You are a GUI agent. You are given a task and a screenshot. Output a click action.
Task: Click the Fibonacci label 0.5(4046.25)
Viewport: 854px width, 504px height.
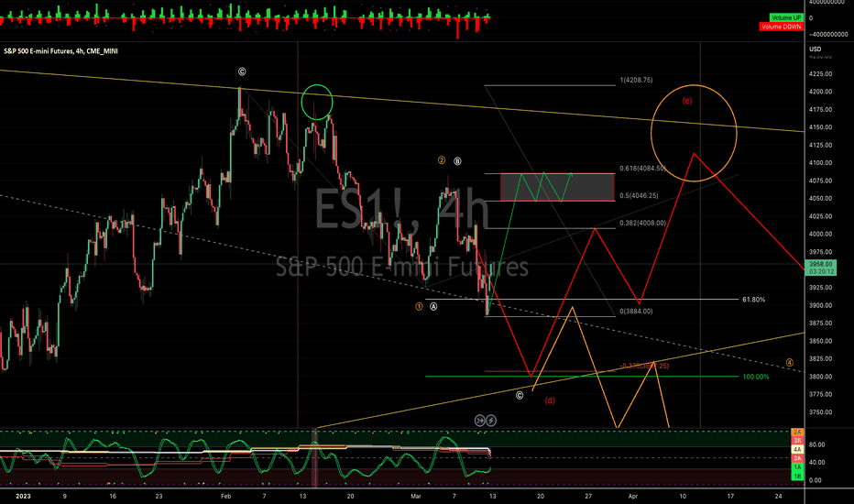[x=639, y=195]
